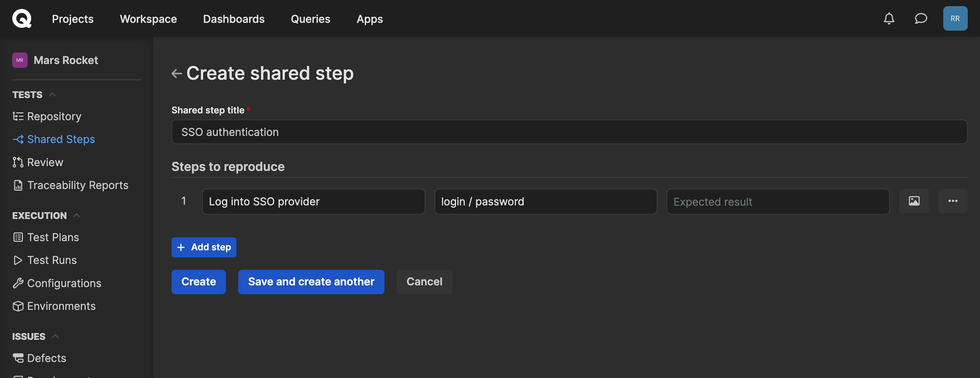The width and height of the screenshot is (980, 378).
Task: Cancel shared step creation
Action: coord(424,282)
